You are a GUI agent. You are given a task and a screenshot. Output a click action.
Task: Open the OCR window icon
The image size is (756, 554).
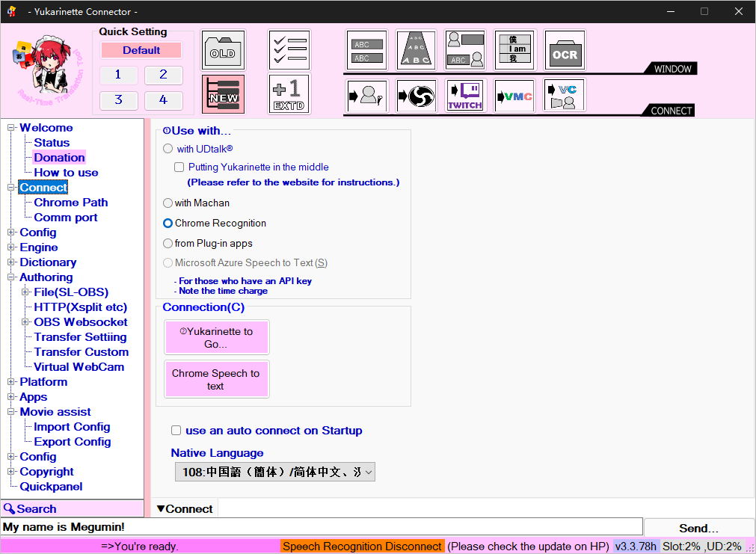565,50
